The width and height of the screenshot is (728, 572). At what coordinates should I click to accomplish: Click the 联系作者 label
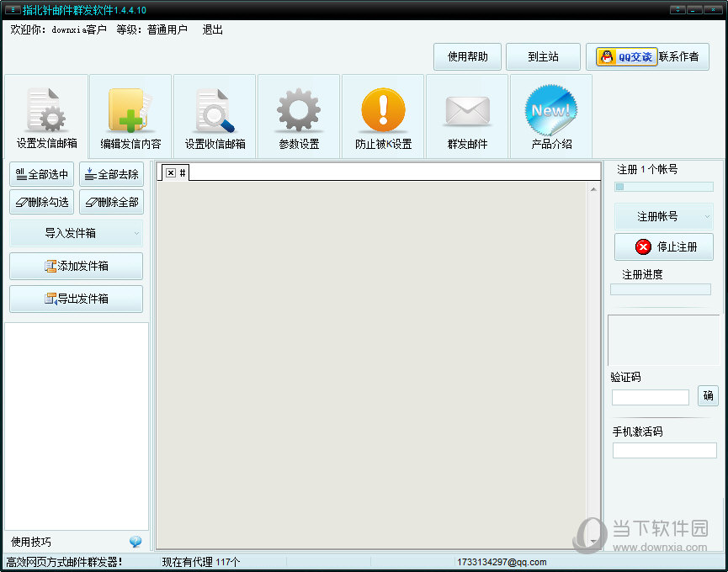[679, 56]
